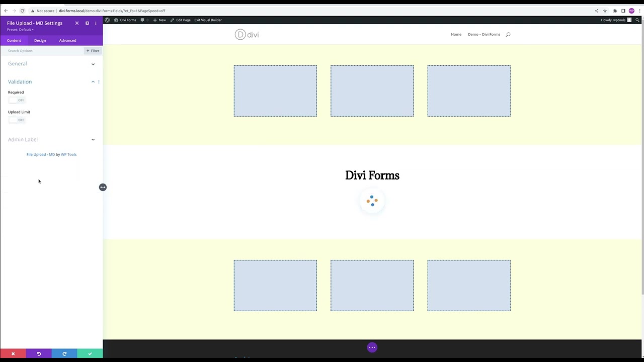Switch to the Design tab
The image size is (644, 362).
pos(40,40)
